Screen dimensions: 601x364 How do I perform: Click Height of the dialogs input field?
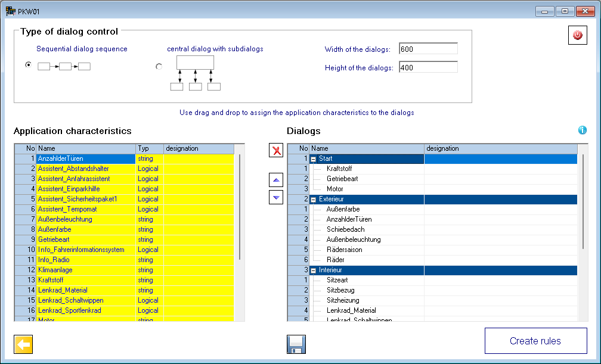click(427, 67)
